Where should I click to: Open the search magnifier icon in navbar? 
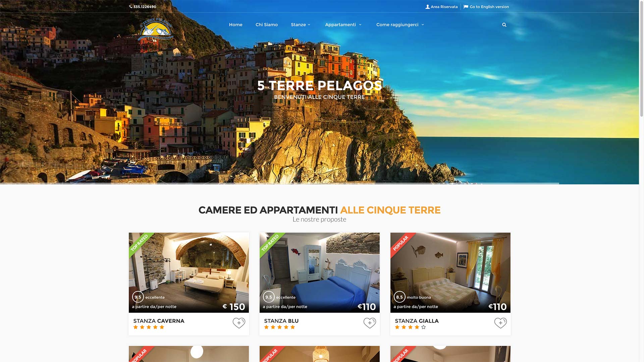(x=504, y=25)
